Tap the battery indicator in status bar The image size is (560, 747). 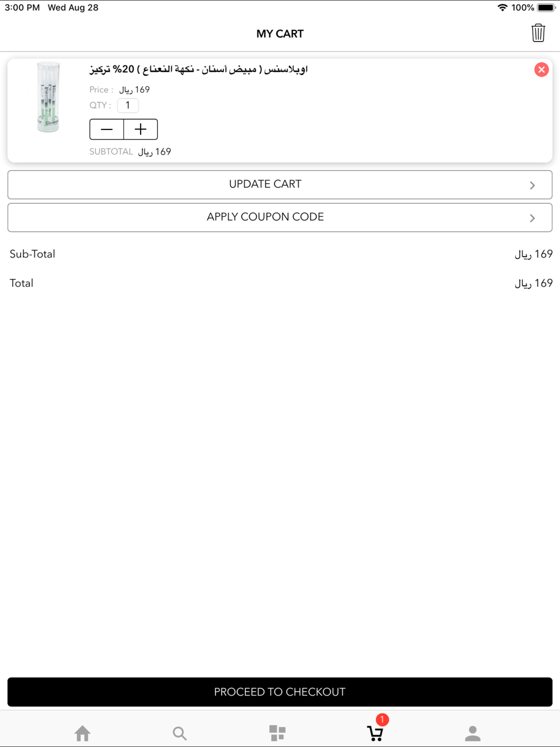547,8
